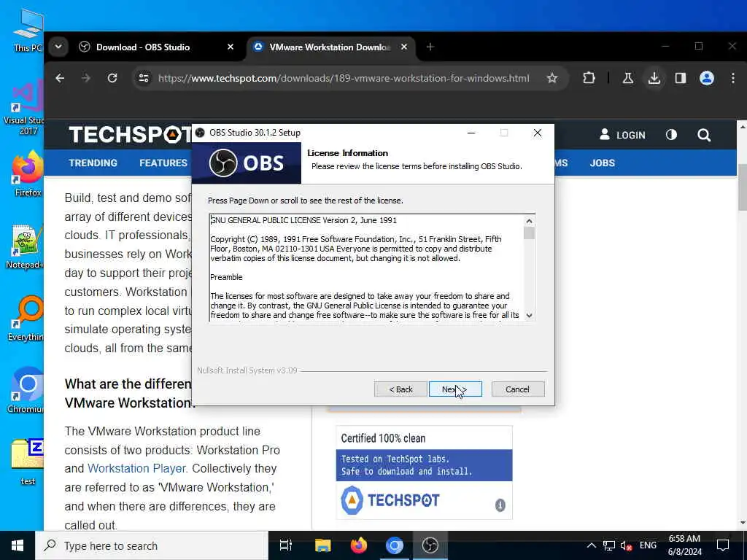Open the browser three-dot menu
747x560 pixels.
(x=732, y=78)
